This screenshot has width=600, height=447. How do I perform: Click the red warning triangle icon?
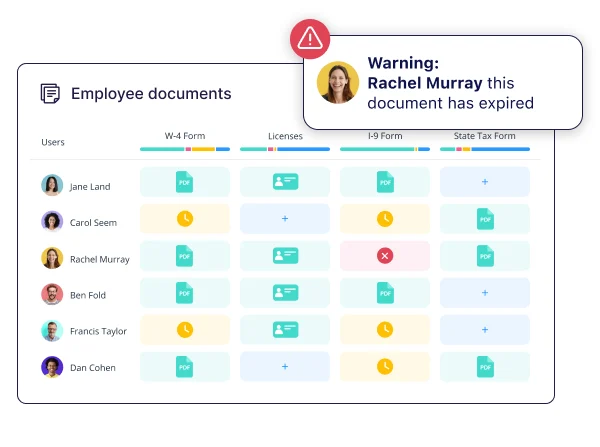click(x=310, y=39)
